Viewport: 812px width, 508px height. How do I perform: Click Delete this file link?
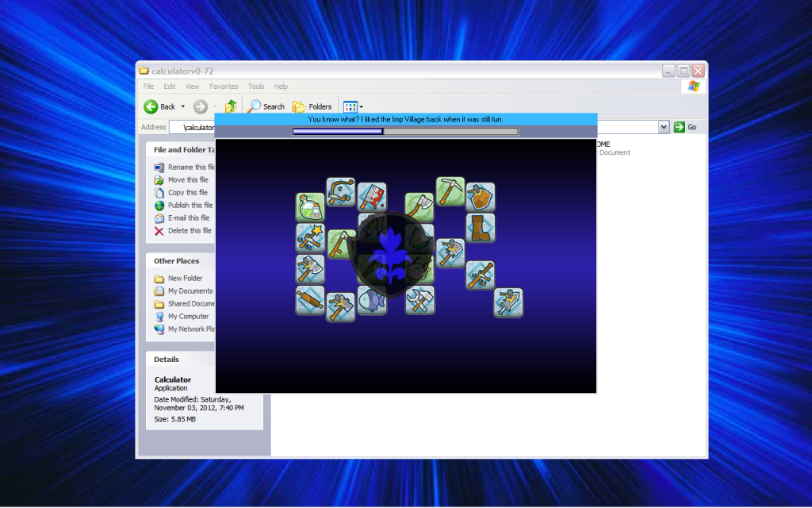[x=190, y=231]
